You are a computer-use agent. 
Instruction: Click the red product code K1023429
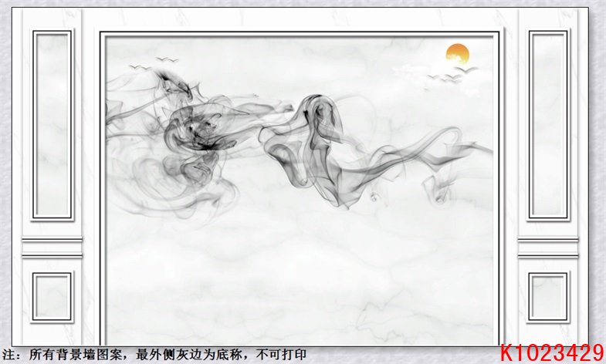552,352
